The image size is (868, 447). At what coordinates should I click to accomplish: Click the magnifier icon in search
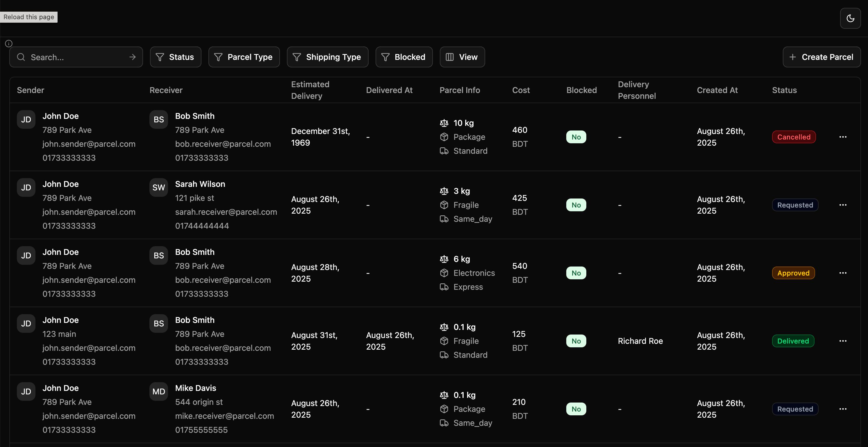click(21, 57)
